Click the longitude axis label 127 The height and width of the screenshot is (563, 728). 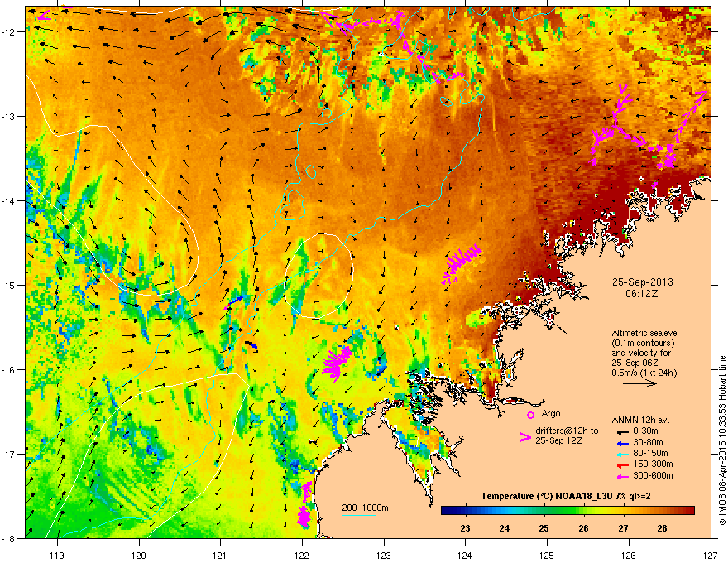click(x=711, y=555)
